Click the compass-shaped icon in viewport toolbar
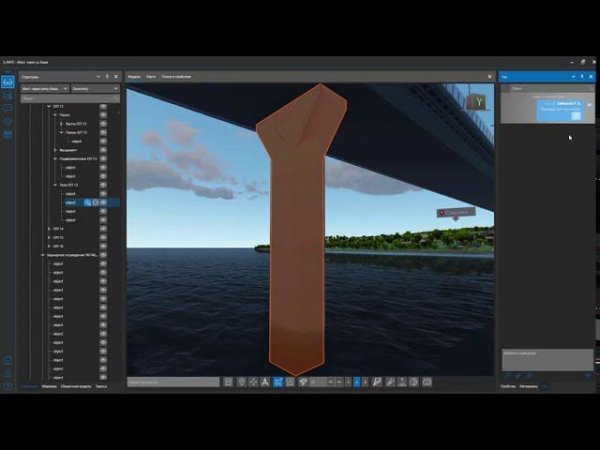600x450 pixels. 265,382
